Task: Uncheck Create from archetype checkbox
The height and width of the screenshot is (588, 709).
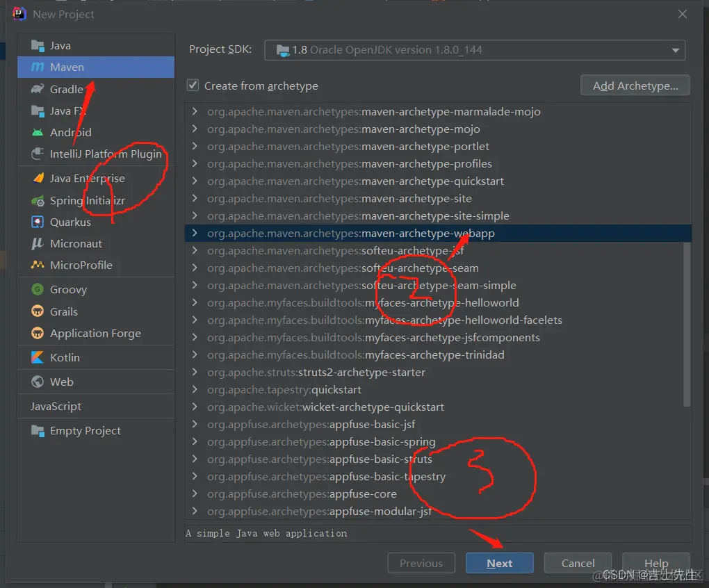Action: click(x=193, y=85)
